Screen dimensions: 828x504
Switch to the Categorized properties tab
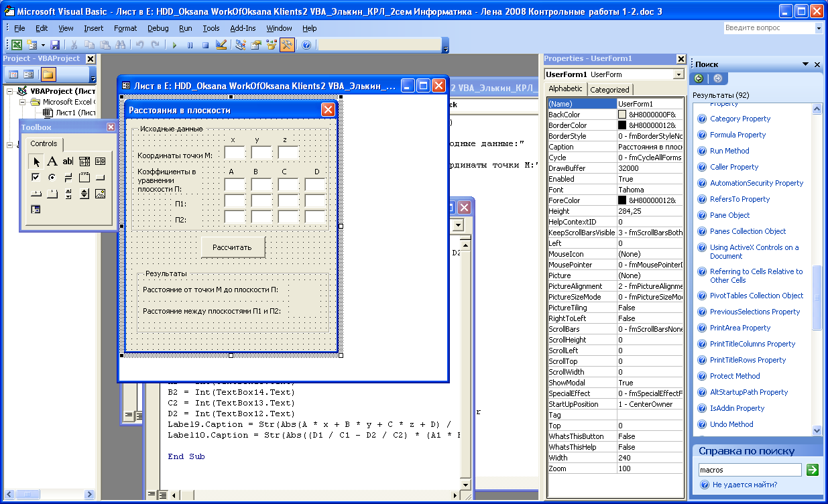pyautogui.click(x=609, y=89)
